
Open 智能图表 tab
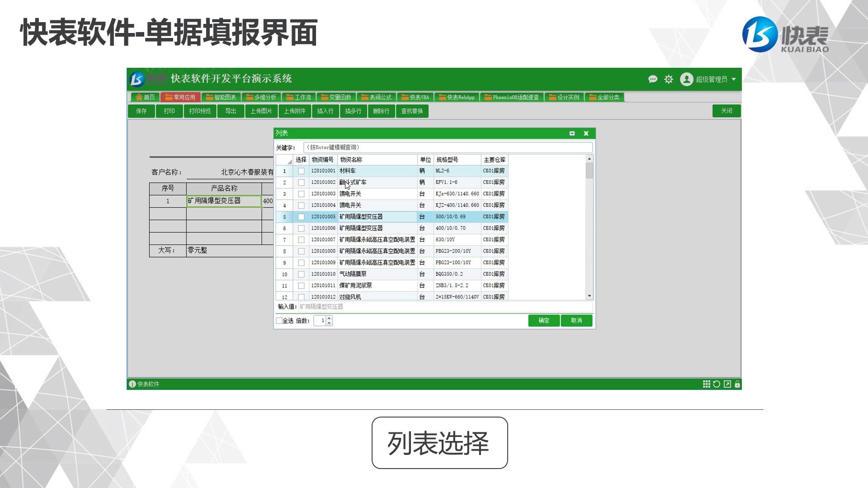[221, 97]
